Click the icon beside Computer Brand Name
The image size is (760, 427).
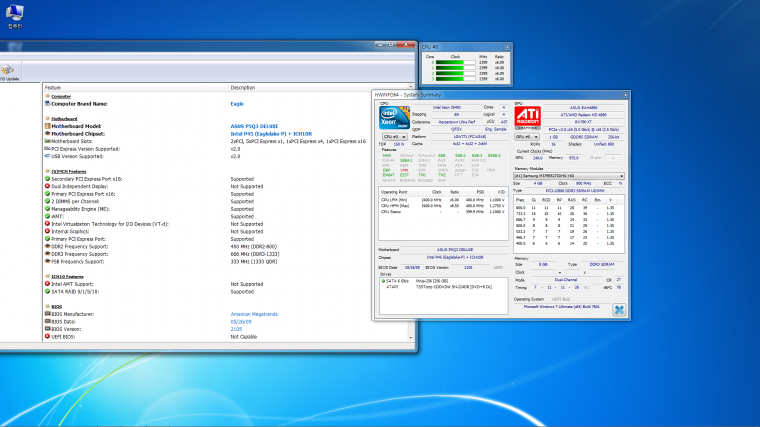48,104
